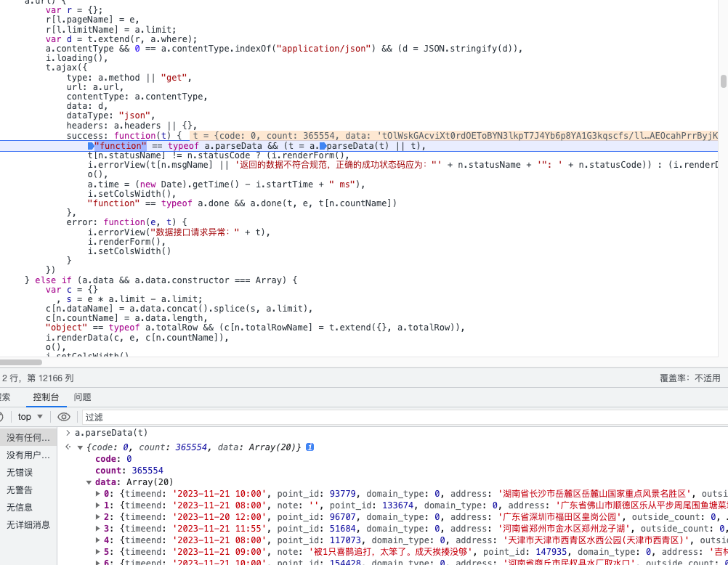Expand array item 0 in console output
Viewport: 728px width, 565px height.
[99, 494]
